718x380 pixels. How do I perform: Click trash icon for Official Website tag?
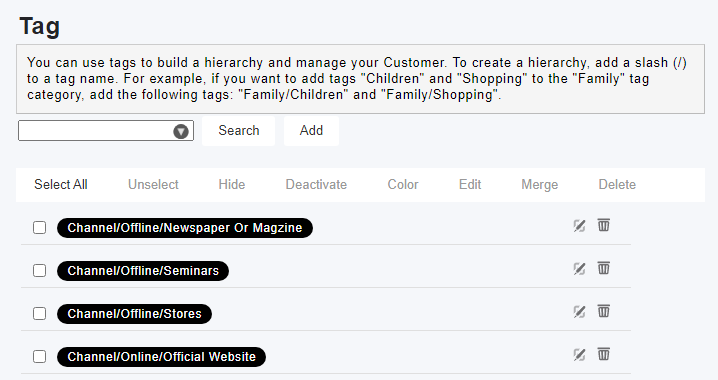click(604, 354)
